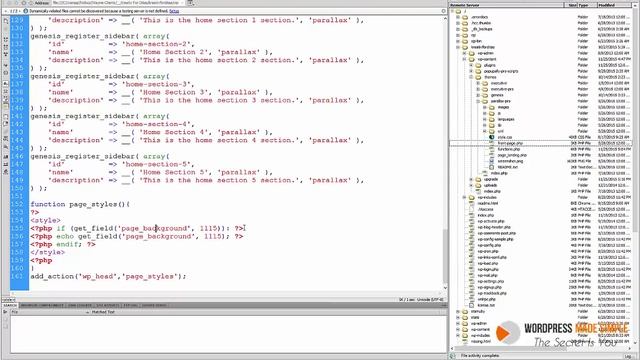This screenshot has height=360, width=640.
Task: Select readme.html in the file tree
Action: click(488, 203)
